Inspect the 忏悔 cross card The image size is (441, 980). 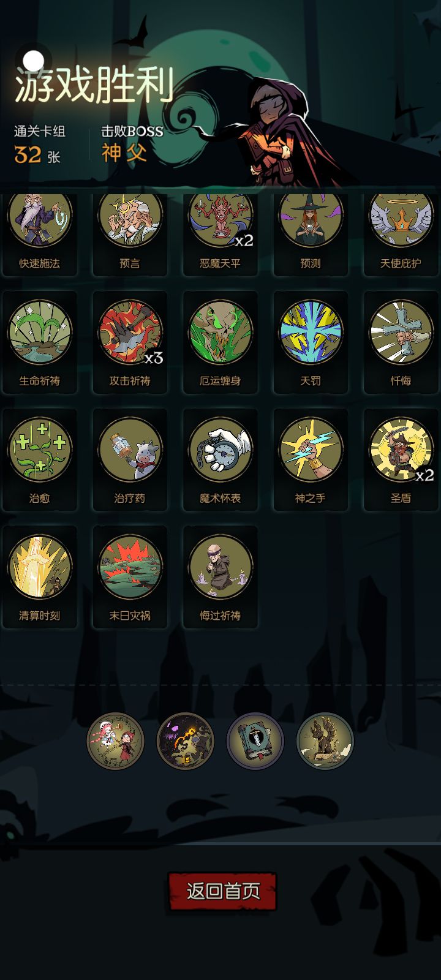point(401,342)
